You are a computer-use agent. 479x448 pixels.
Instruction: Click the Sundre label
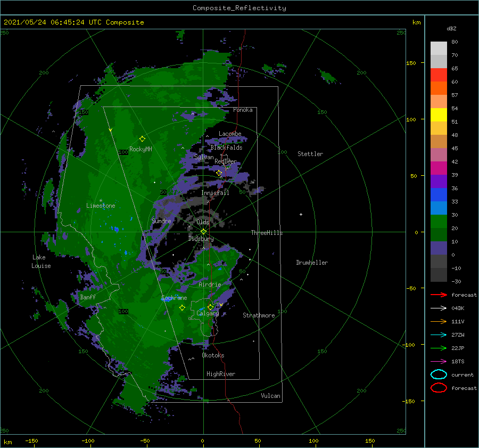(x=161, y=221)
